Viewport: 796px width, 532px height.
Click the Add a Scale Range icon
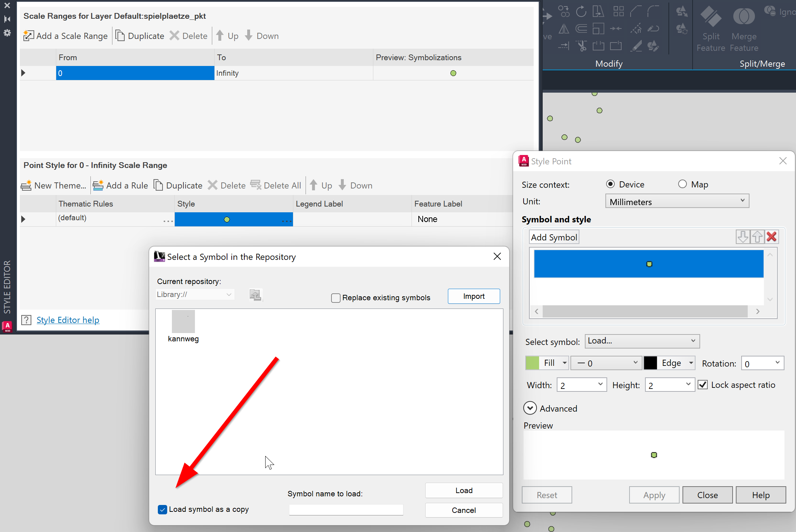28,36
